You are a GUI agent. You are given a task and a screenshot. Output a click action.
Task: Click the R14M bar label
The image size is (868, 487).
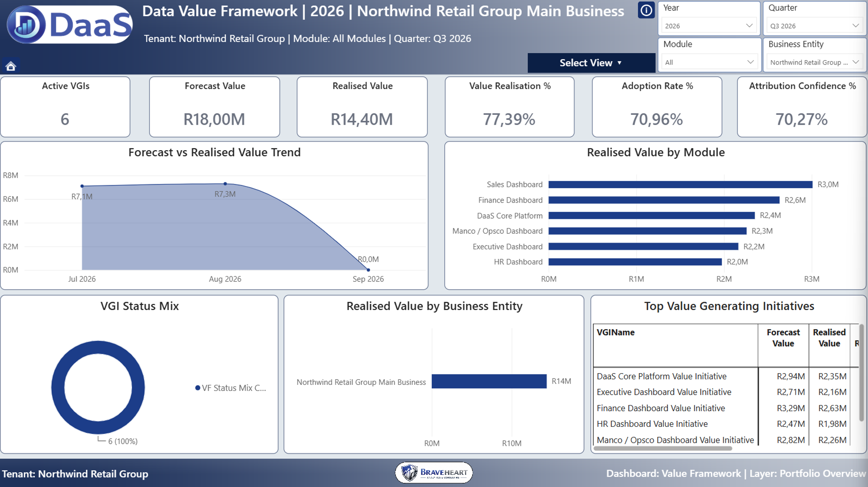tap(561, 381)
